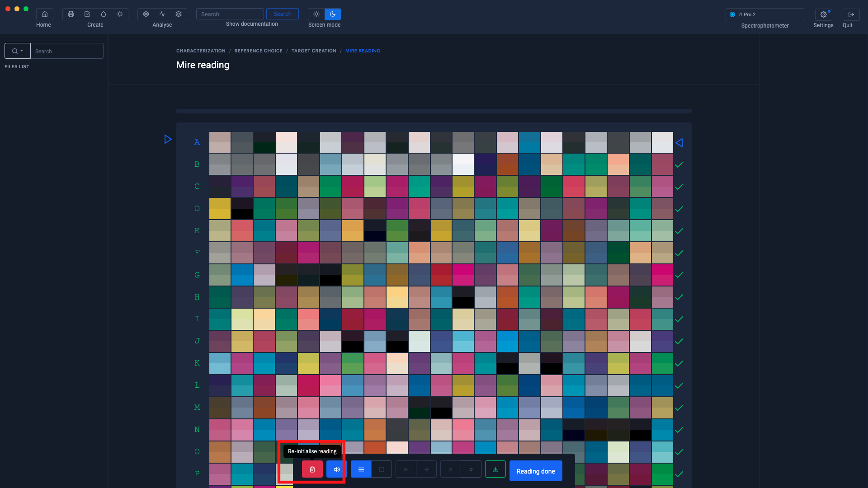The height and width of the screenshot is (488, 868).
Task: Click the green checkmark at end of row B
Action: coord(679,164)
